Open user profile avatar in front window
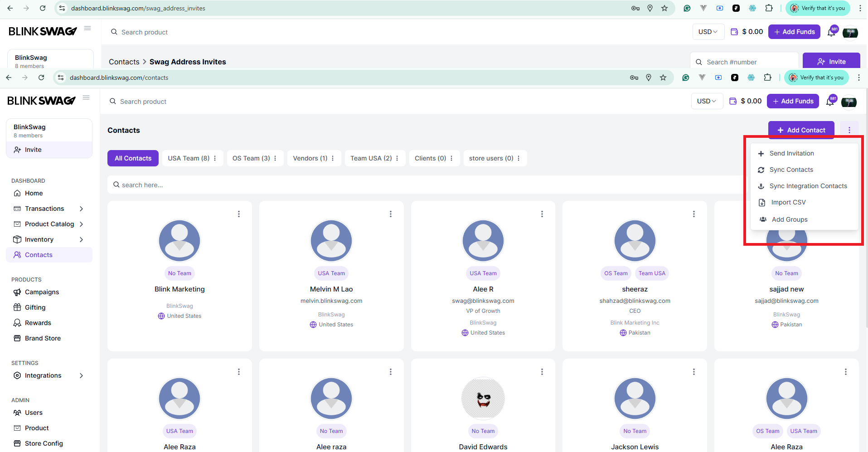 coord(849,102)
